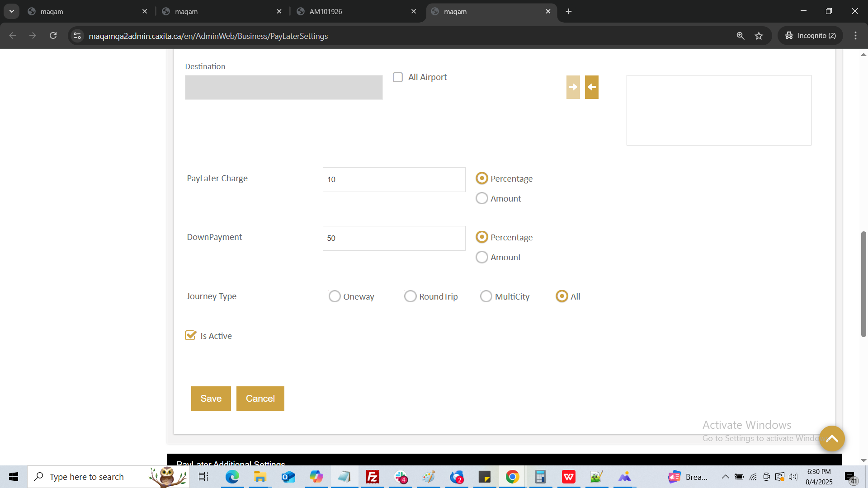Select Amount for PayLater Charge
Viewport: 868px width, 488px height.
click(x=482, y=198)
